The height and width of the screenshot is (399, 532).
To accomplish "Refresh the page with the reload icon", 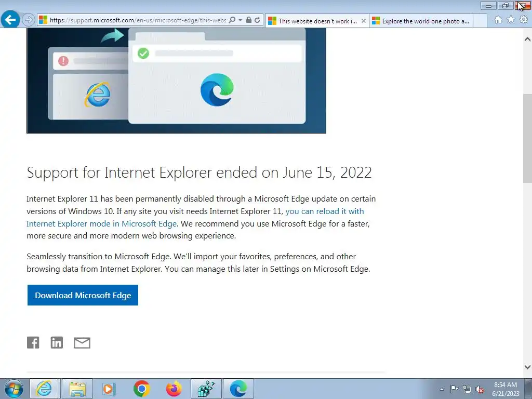I will click(x=258, y=20).
